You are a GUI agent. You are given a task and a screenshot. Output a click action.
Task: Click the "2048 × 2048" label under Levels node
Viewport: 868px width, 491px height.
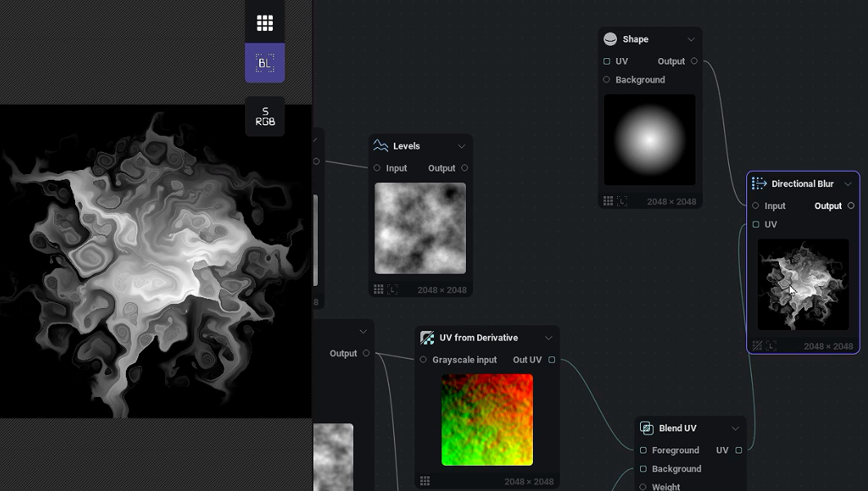pyautogui.click(x=441, y=290)
